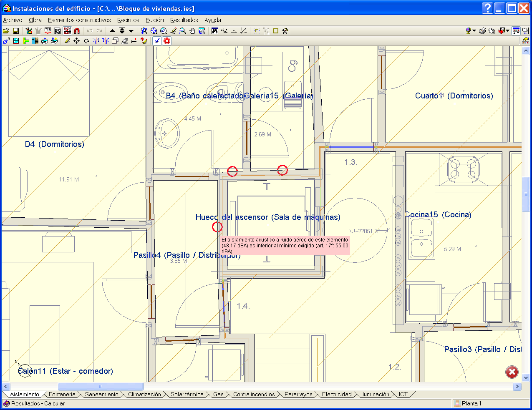Image resolution: width=532 pixels, height=410 pixels.
Task: Click the hammer and wrench settings icon
Action: pyautogui.click(x=285, y=31)
